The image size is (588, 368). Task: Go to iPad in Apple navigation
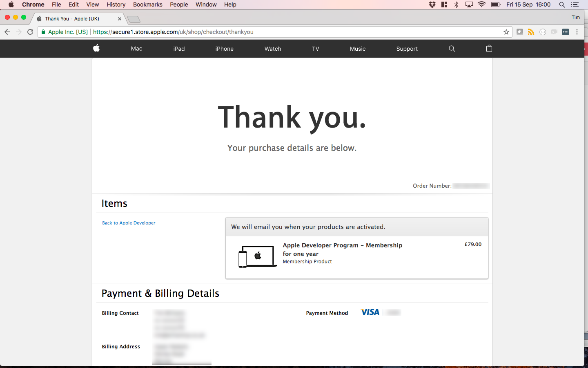coord(179,49)
